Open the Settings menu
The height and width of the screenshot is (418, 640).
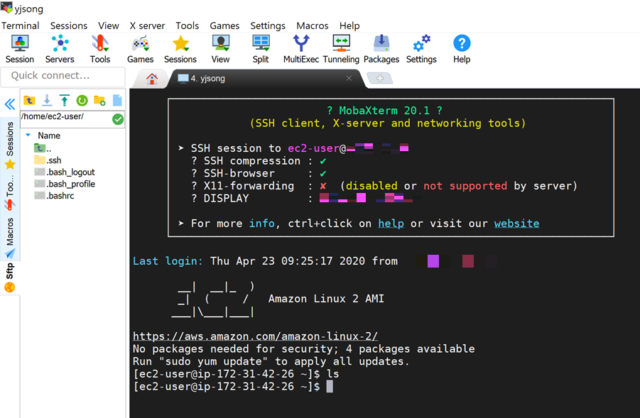tap(268, 26)
